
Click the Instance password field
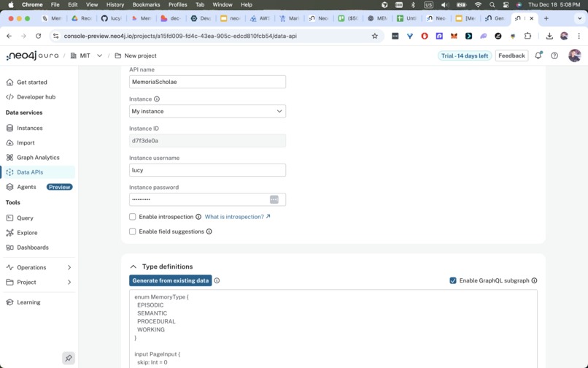pyautogui.click(x=207, y=199)
